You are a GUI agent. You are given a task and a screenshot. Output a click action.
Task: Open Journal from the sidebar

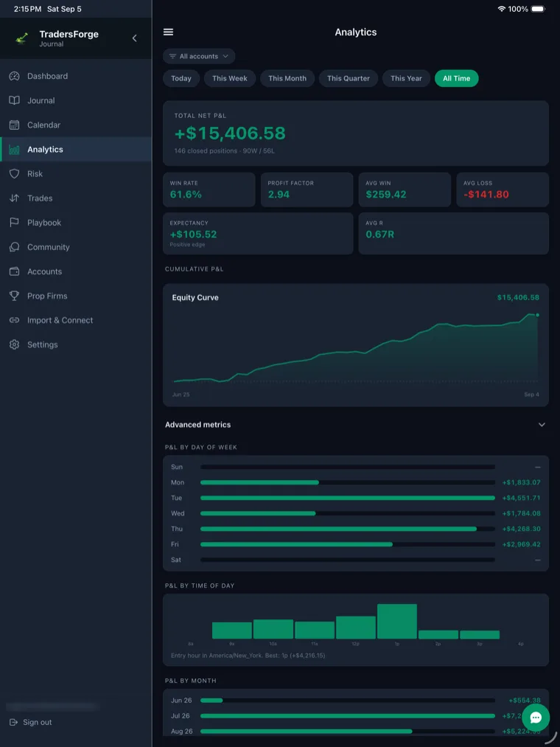tap(76, 100)
